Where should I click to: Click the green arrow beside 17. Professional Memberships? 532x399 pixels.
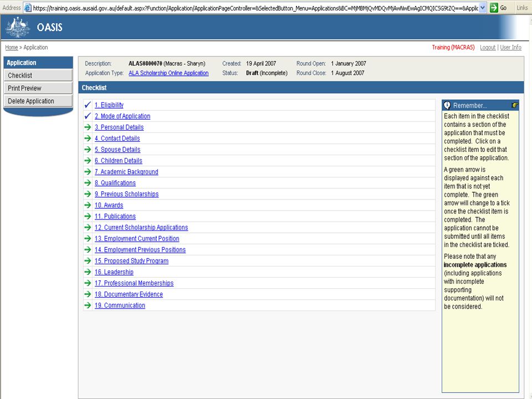coord(88,283)
